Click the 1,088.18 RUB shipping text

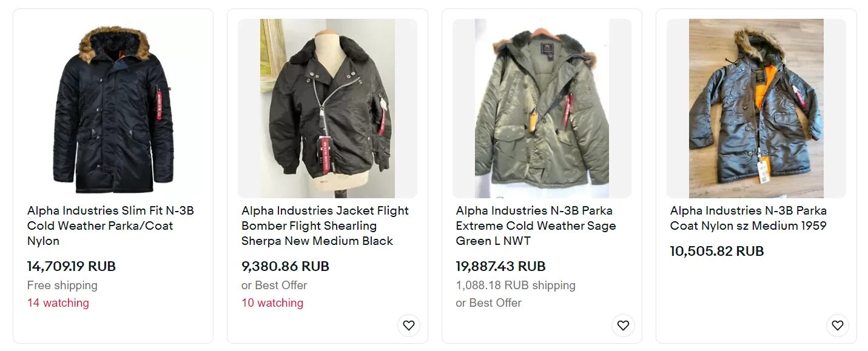(x=516, y=285)
